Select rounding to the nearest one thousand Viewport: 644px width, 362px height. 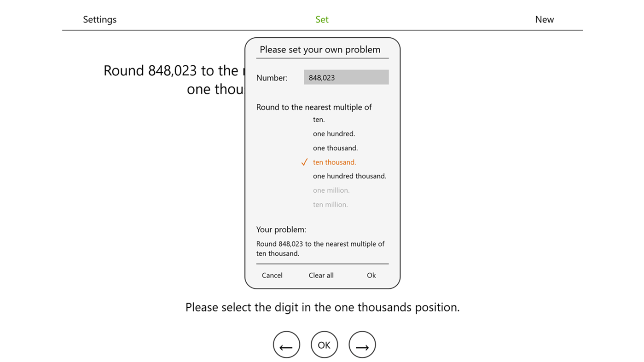pos(335,148)
